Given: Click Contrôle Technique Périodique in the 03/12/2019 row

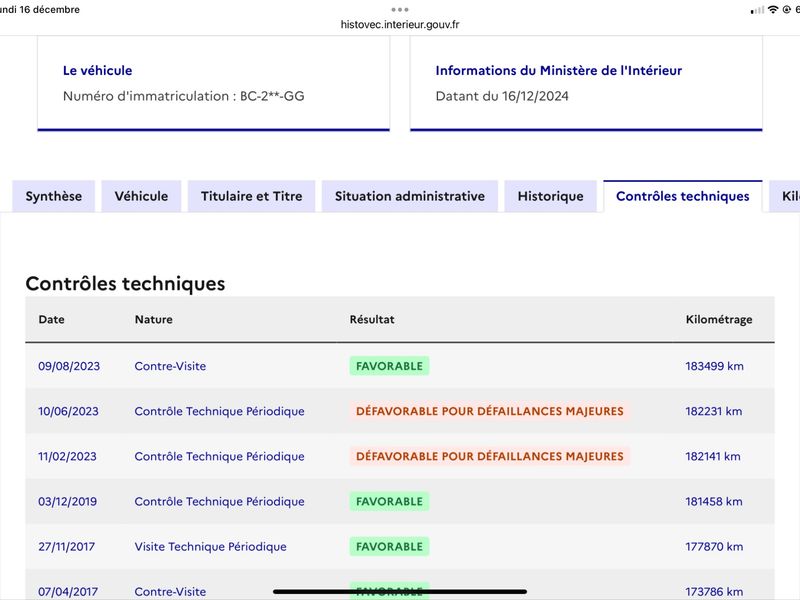Looking at the screenshot, I should [x=219, y=502].
